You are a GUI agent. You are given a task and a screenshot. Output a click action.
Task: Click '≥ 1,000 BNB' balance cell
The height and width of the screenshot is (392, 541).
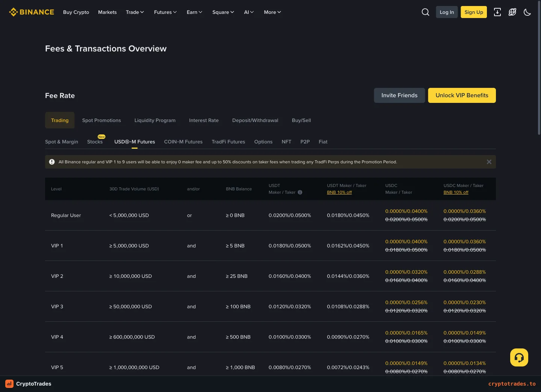[240, 367]
